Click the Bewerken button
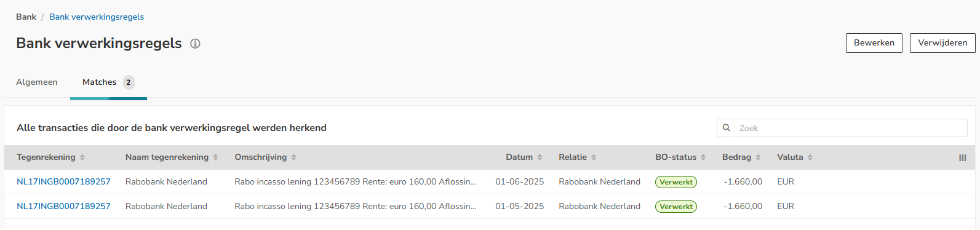The image size is (980, 230). (874, 43)
